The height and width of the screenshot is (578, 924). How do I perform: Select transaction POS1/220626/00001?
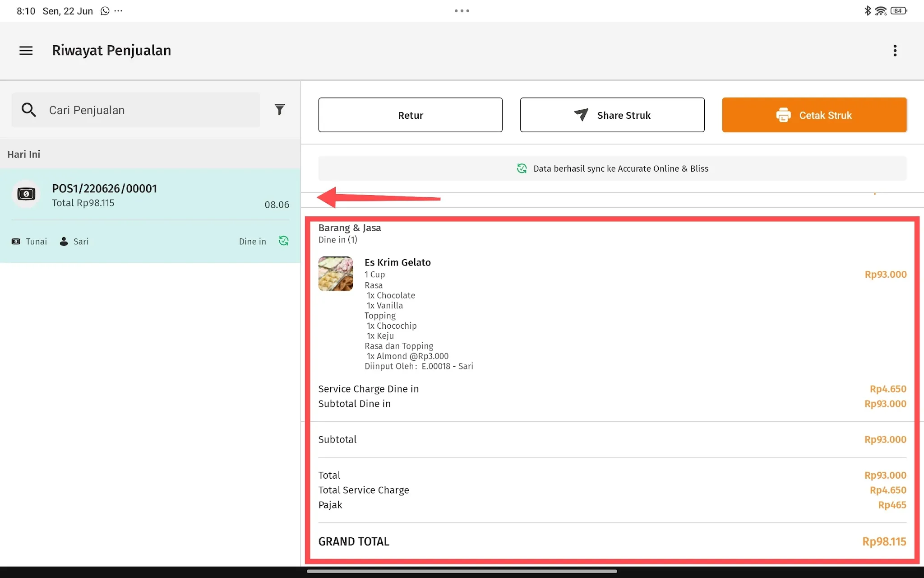point(150,216)
